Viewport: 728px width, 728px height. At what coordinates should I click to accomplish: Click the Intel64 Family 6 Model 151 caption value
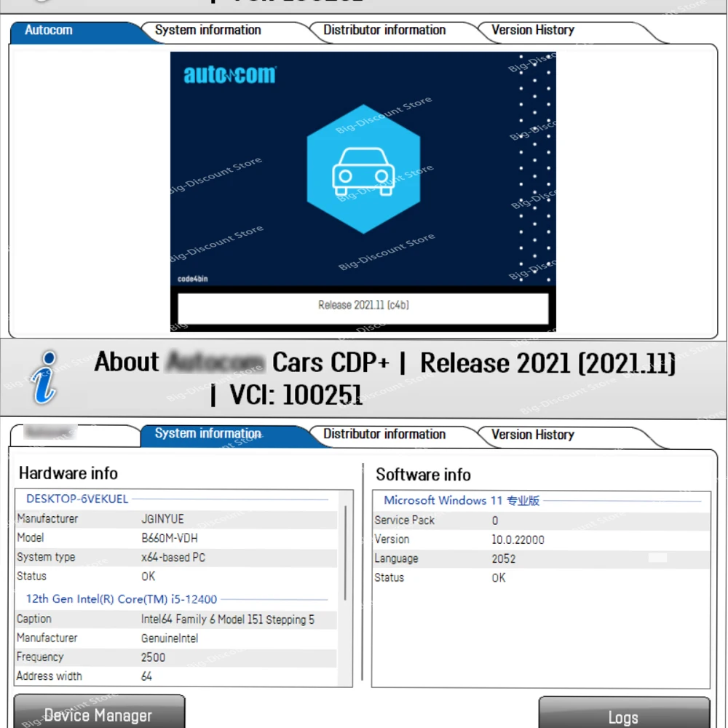(228, 620)
